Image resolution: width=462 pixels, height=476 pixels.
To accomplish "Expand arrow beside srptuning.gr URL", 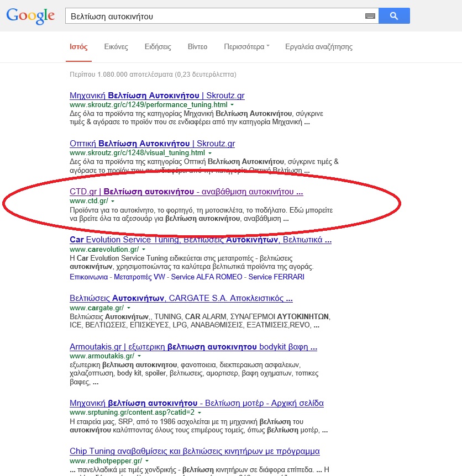I will tap(200, 412).
